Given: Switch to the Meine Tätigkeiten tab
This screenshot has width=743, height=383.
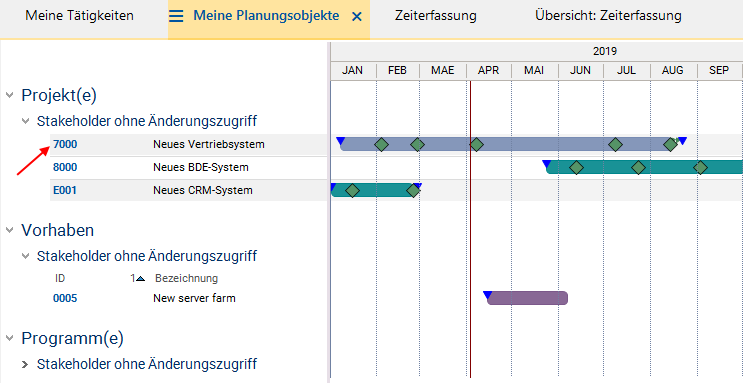Looking at the screenshot, I should coord(80,16).
